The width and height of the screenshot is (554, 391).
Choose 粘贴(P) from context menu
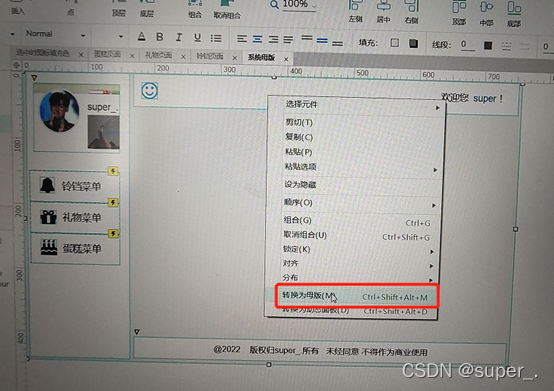click(299, 152)
